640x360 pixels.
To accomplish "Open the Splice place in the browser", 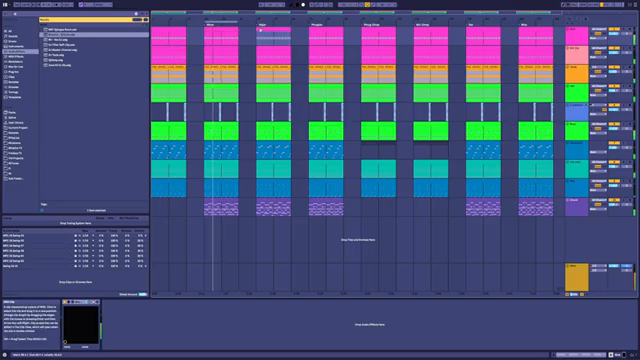I will click(12, 118).
